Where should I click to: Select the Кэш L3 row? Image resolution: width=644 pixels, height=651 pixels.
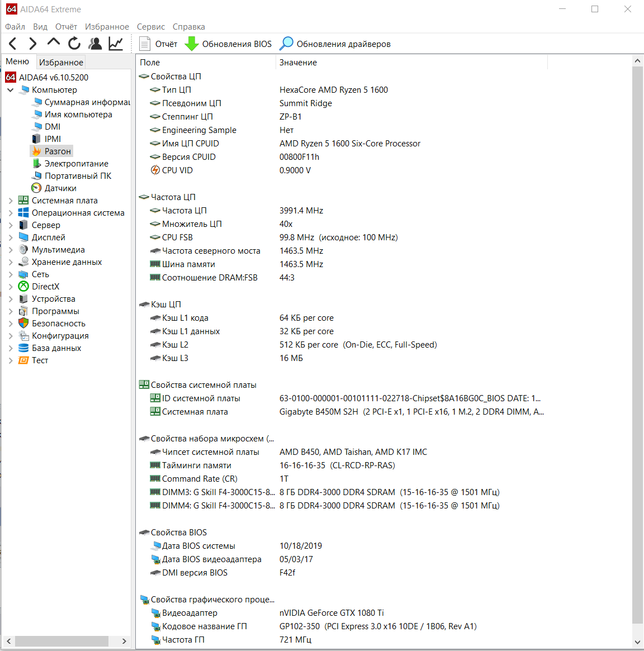343,358
